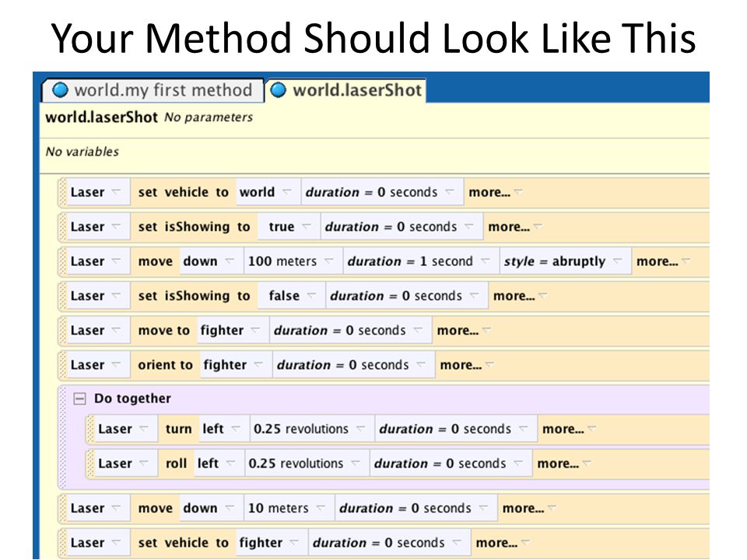Click more... in set isShowing to true row
This screenshot has height=560, width=747.
click(515, 226)
